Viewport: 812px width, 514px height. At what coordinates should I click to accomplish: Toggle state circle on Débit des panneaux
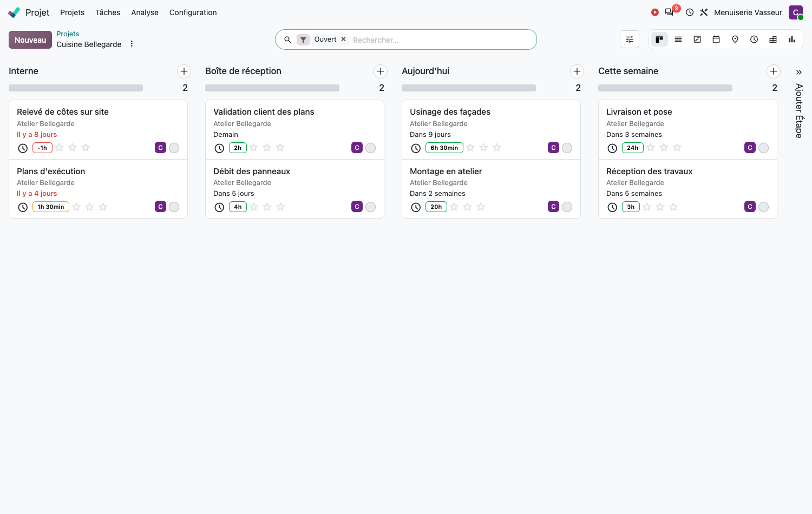click(x=371, y=207)
